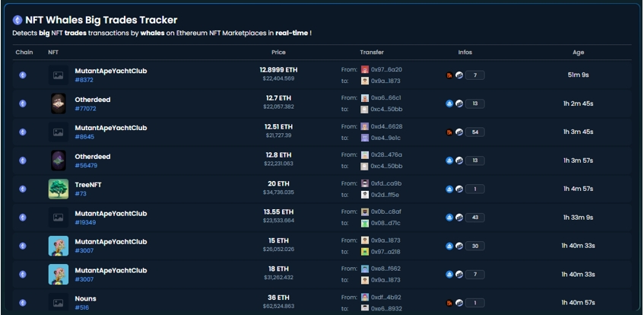Click the Price column header
The image size is (644, 315).
(x=278, y=52)
